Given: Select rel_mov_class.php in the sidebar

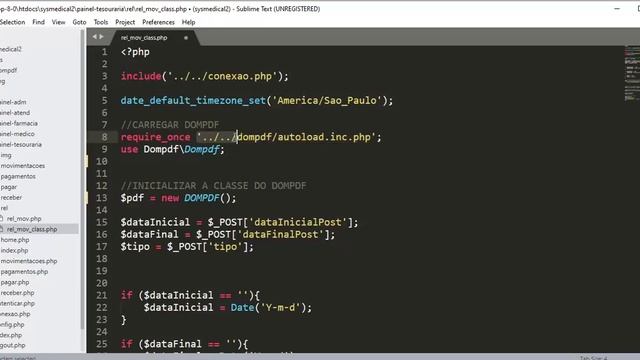Looking at the screenshot, I should pyautogui.click(x=32, y=229).
